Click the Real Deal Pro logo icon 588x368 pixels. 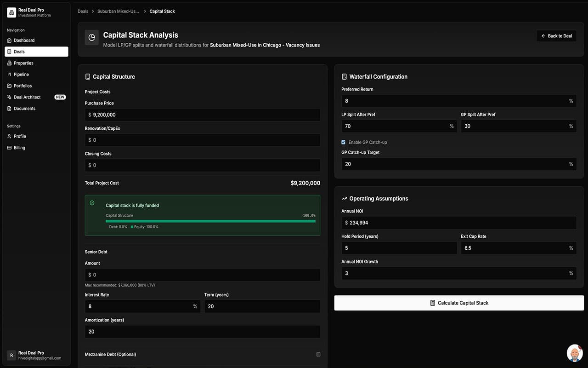coord(11,12)
